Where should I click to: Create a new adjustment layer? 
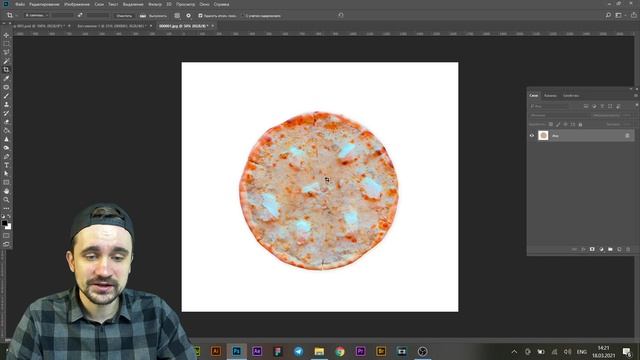tap(601, 249)
